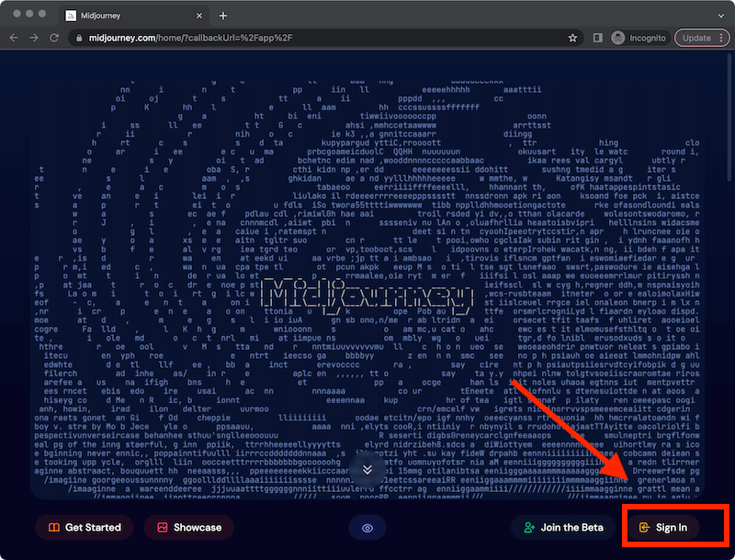Open Chrome's side panel icon

point(598,38)
